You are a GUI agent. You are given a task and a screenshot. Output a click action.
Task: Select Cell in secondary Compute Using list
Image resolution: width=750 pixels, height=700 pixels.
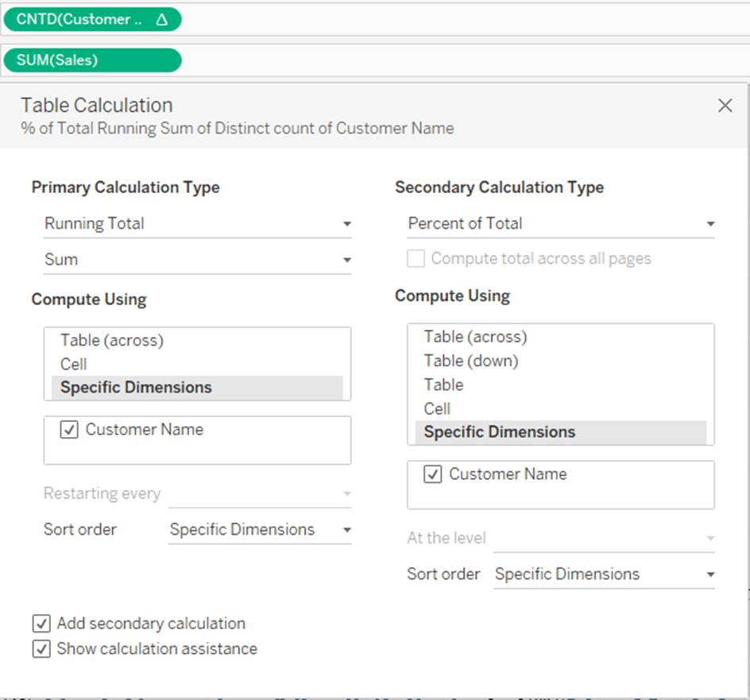tap(437, 408)
